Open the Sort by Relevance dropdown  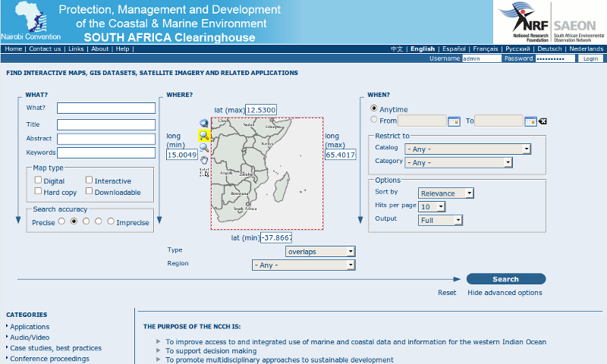coord(446,193)
